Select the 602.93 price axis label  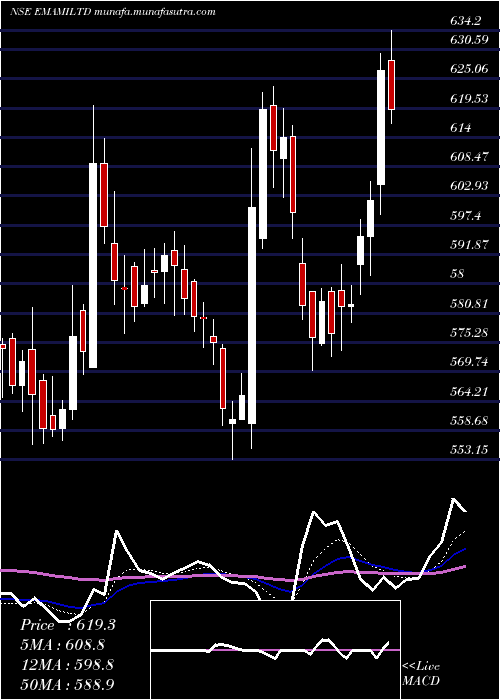tap(469, 186)
